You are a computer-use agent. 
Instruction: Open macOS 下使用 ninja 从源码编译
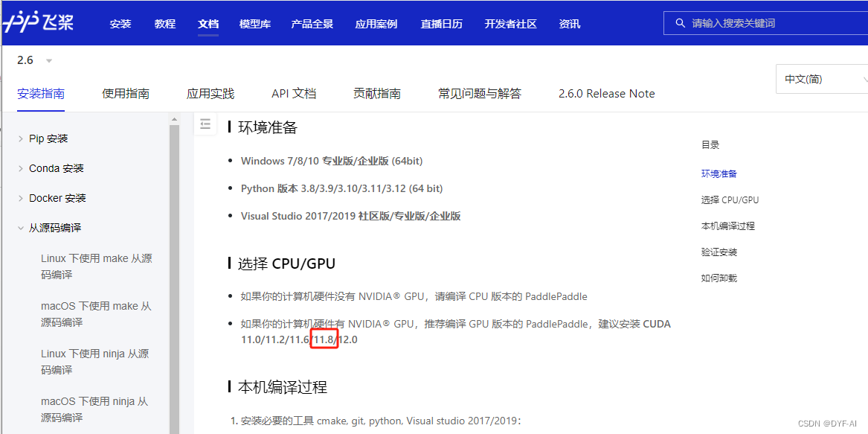click(94, 409)
